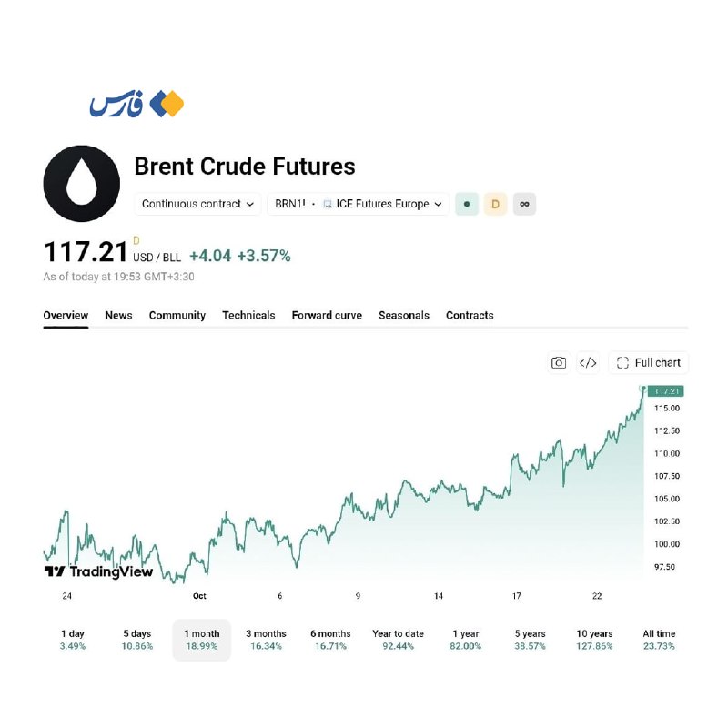The width and height of the screenshot is (728, 728).
Task: Open the Full chart button
Action: (x=648, y=362)
